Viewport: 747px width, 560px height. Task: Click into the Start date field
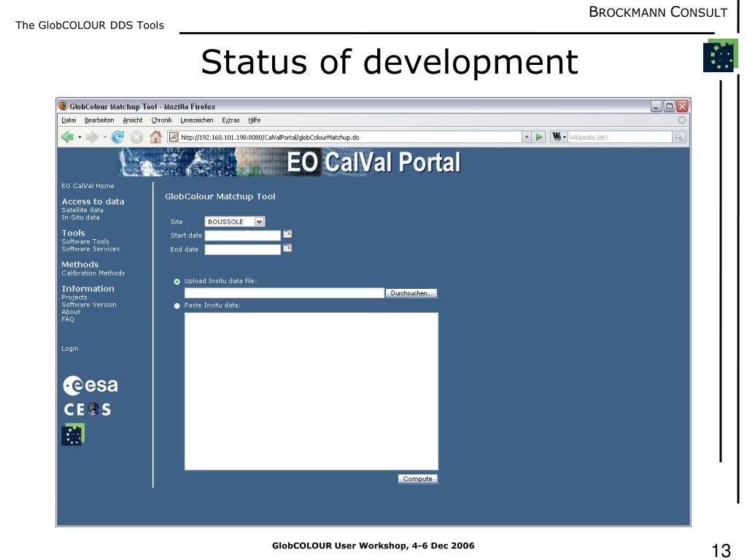coord(242,236)
